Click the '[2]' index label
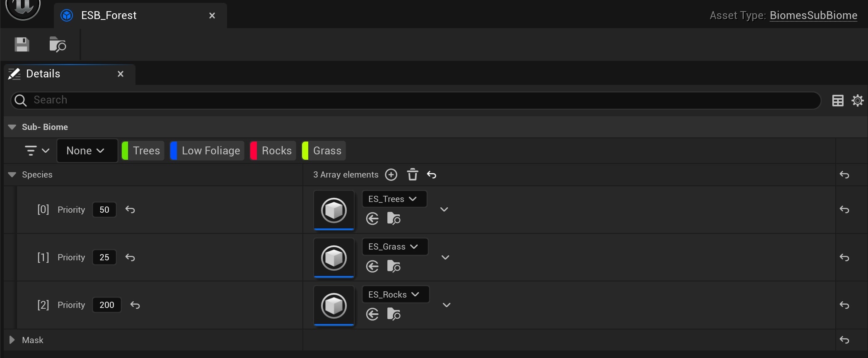 (43, 305)
